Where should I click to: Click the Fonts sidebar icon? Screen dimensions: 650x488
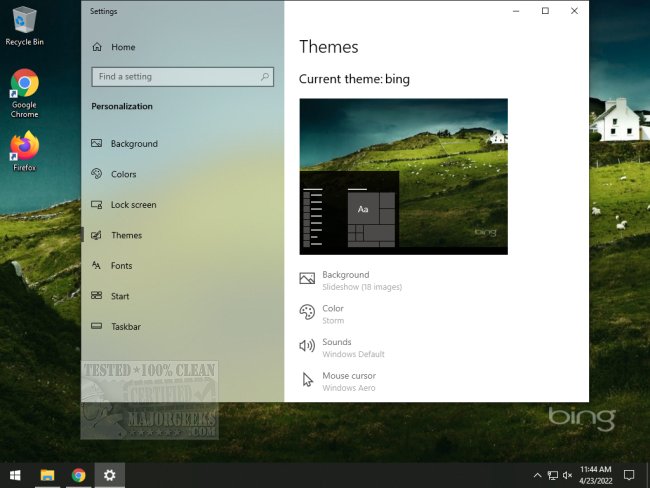97,265
